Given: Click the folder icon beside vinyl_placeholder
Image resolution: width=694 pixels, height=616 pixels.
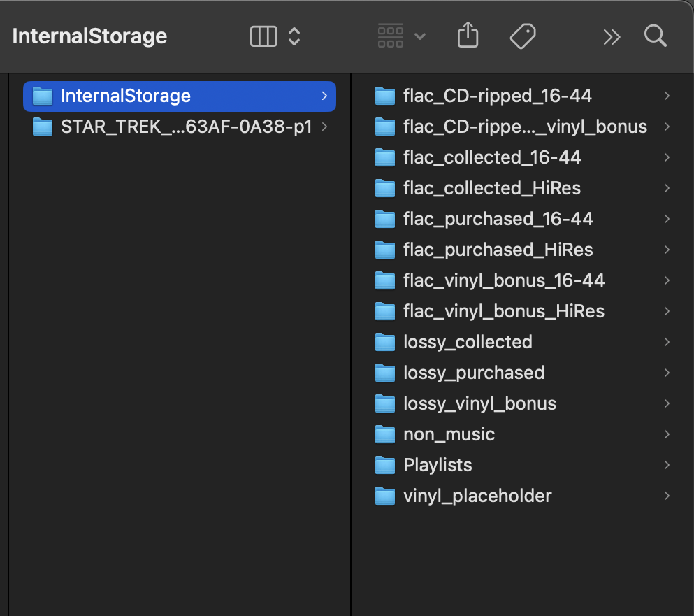Looking at the screenshot, I should coord(385,496).
